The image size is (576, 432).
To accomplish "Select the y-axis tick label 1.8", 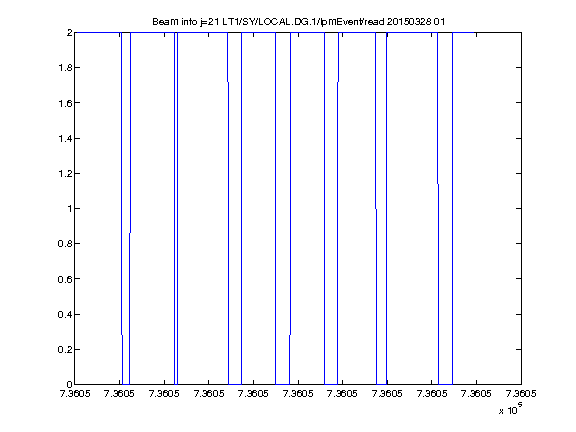I will pos(65,68).
